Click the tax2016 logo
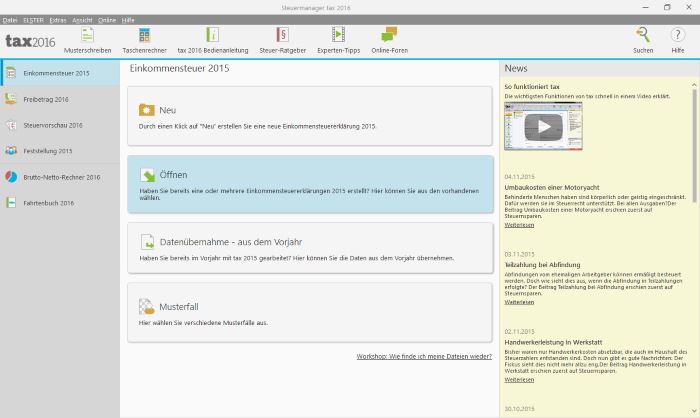The width and height of the screenshot is (700, 418). pyautogui.click(x=30, y=41)
